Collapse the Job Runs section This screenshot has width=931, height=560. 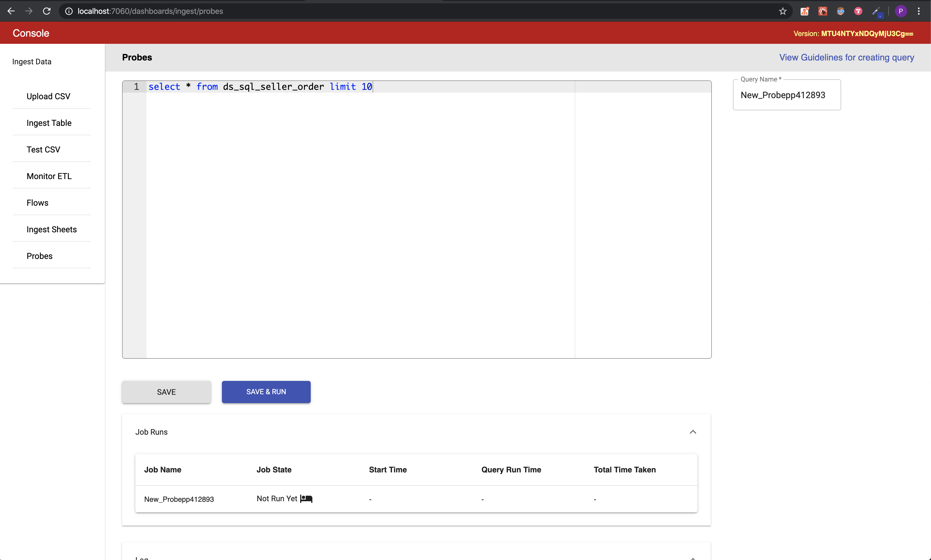[693, 431]
